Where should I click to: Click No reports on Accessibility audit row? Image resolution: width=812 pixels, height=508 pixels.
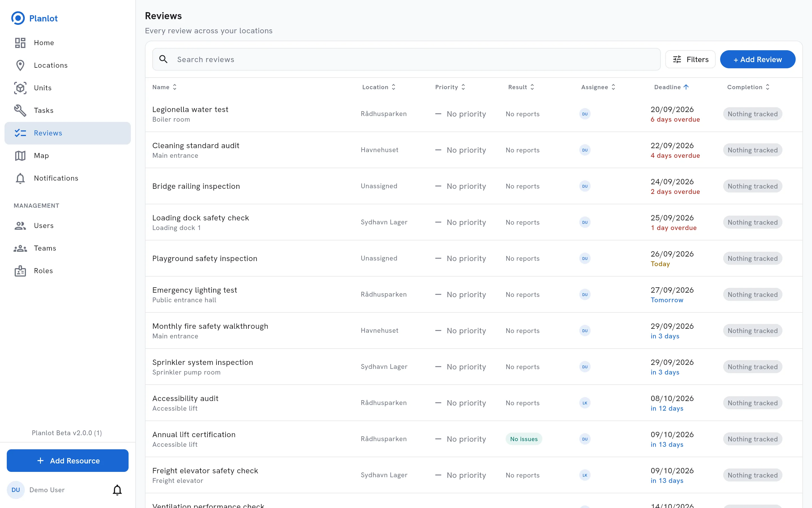pos(522,403)
